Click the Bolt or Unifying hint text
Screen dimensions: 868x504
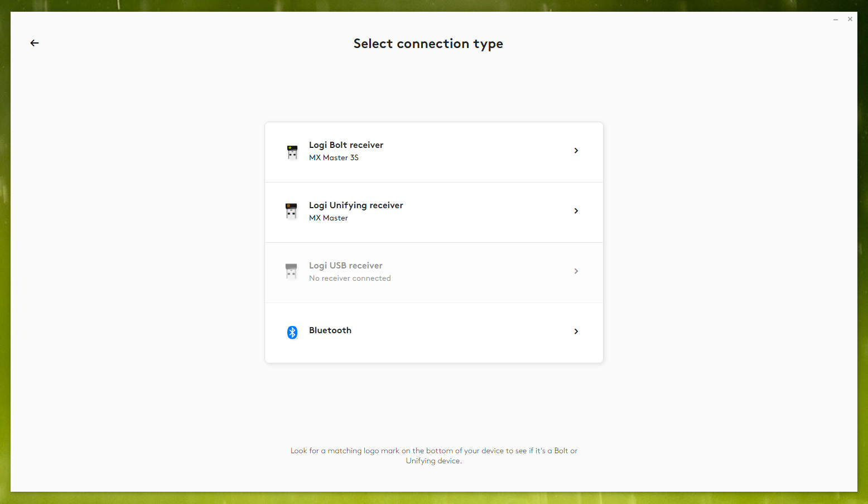(x=434, y=455)
